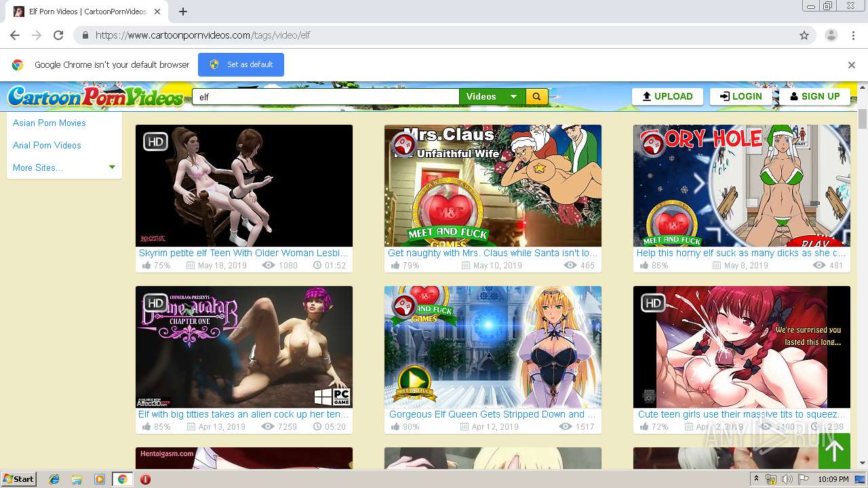Viewport: 868px width, 488px height.
Task: View site information via lock icon
Action: [85, 35]
